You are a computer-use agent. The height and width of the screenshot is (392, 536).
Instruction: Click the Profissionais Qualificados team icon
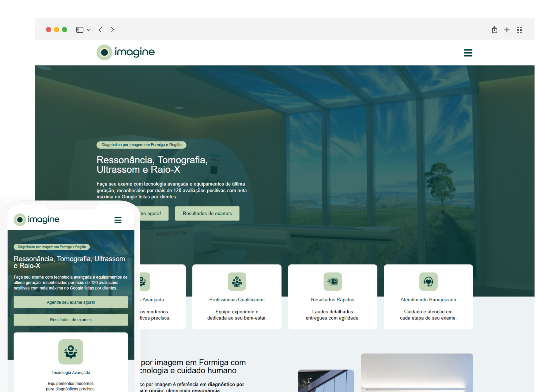coord(237,282)
